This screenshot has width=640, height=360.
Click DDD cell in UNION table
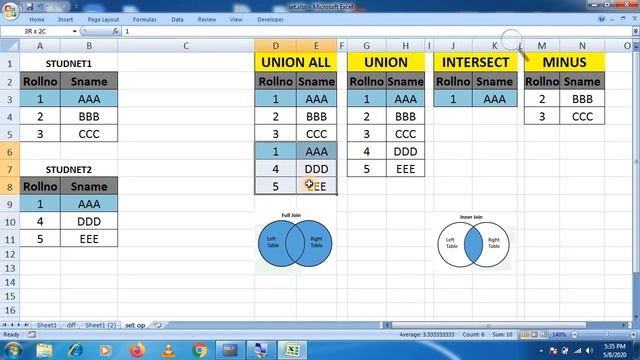click(x=405, y=151)
